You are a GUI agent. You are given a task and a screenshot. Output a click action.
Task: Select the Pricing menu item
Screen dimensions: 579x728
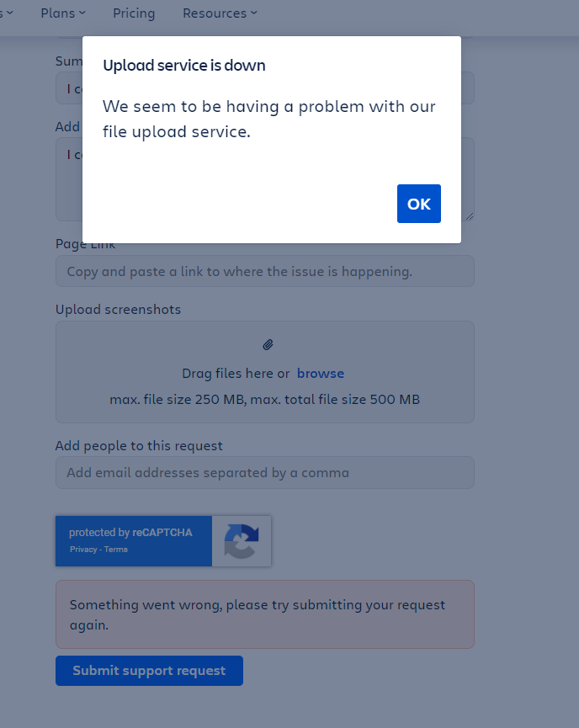133,13
